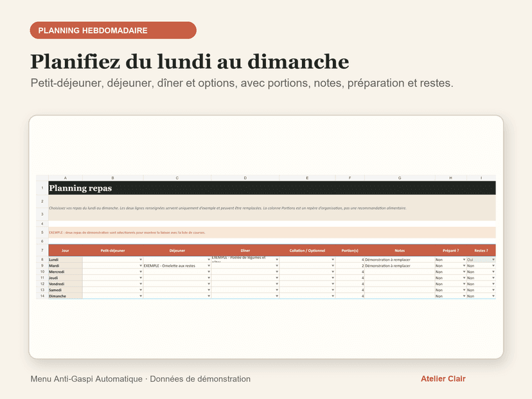
Task: Click Lundi's portion value 4
Action: coord(350,260)
